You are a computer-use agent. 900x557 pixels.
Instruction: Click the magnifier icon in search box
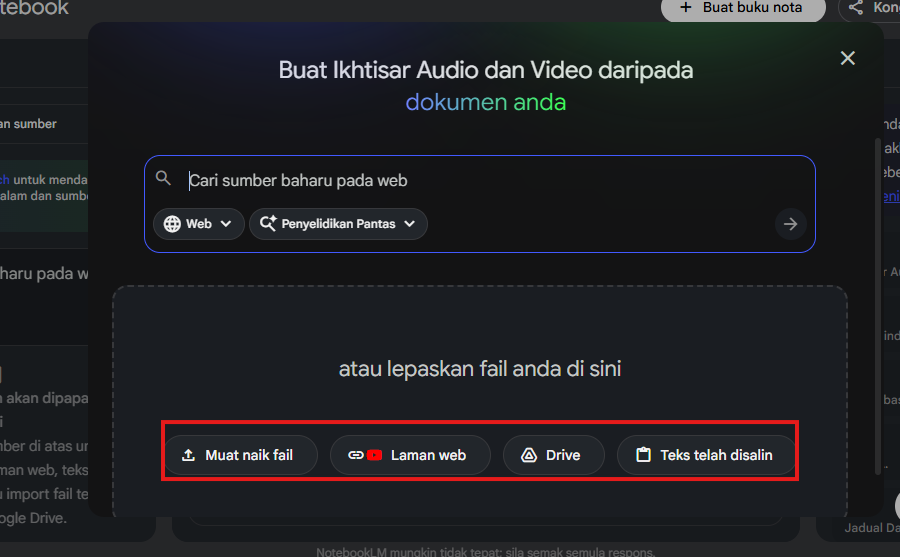point(164,179)
